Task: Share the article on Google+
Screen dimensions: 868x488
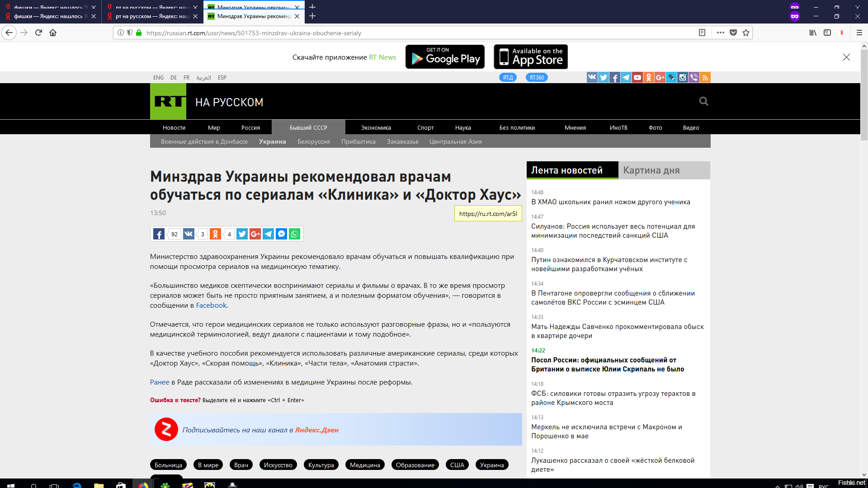Action: [x=255, y=234]
